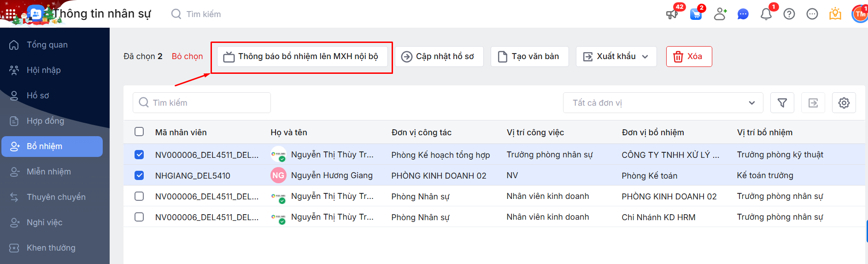Open the chat messages icon
The height and width of the screenshot is (264, 868).
tap(743, 14)
